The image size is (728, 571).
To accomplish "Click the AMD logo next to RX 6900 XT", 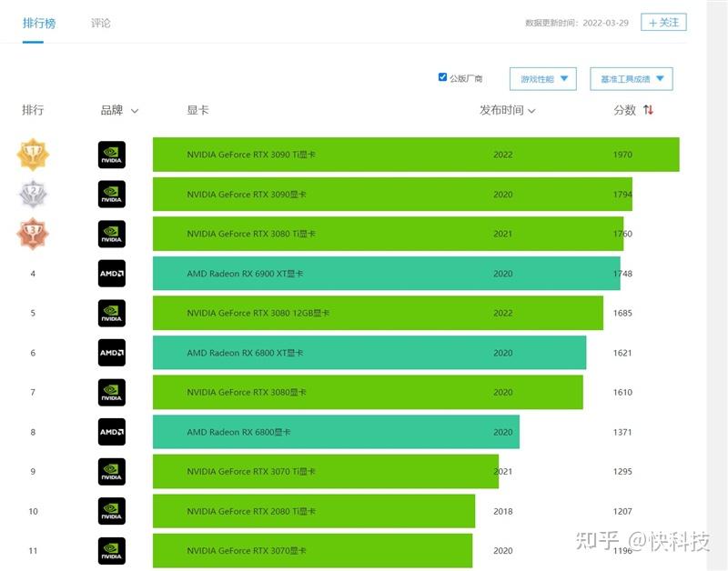I will click(x=111, y=273).
